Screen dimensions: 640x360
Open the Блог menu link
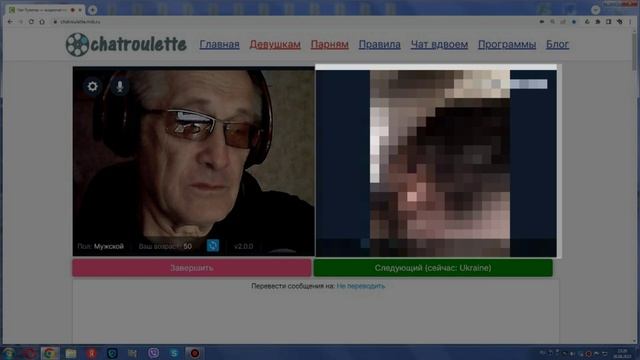tap(558, 44)
